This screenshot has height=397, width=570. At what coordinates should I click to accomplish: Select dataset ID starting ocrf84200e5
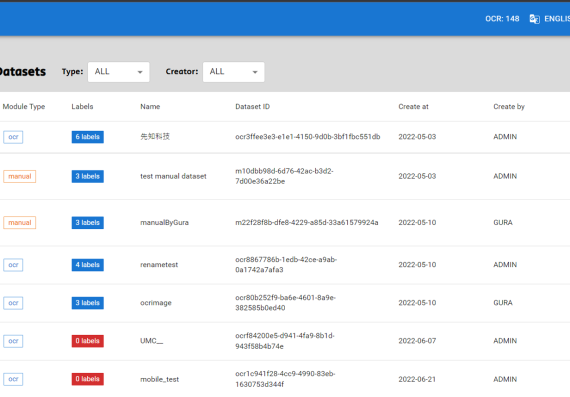tap(285, 341)
